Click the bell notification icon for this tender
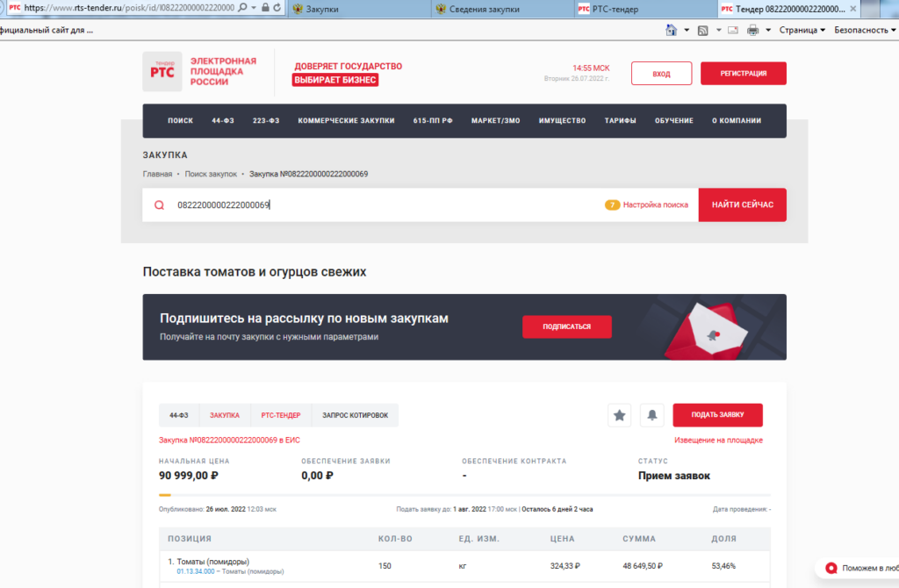This screenshot has width=899, height=588. (652, 415)
